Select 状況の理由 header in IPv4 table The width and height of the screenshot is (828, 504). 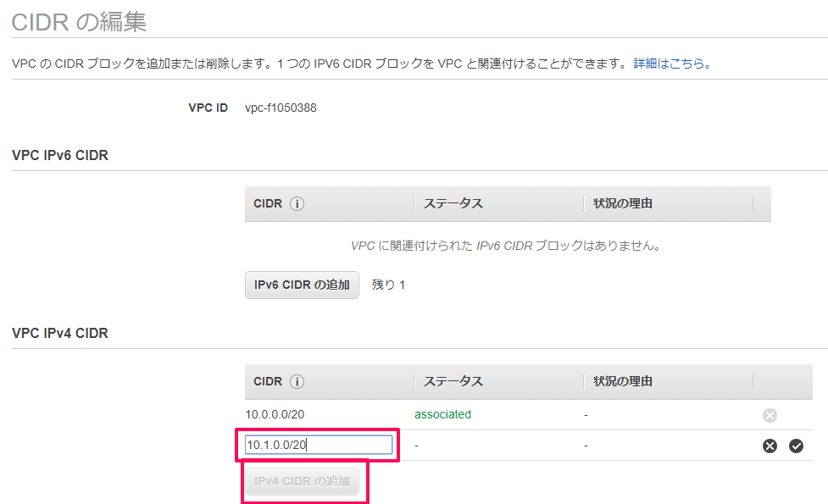(x=623, y=381)
